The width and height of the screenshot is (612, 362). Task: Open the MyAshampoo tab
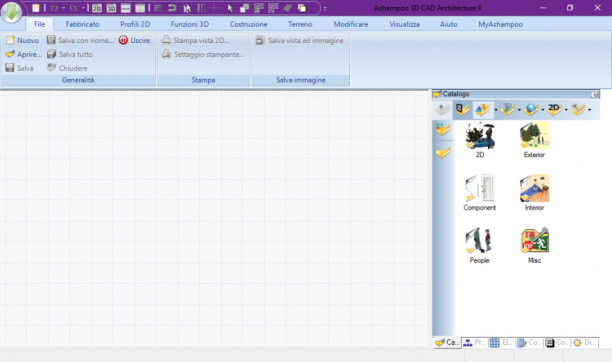(x=500, y=24)
